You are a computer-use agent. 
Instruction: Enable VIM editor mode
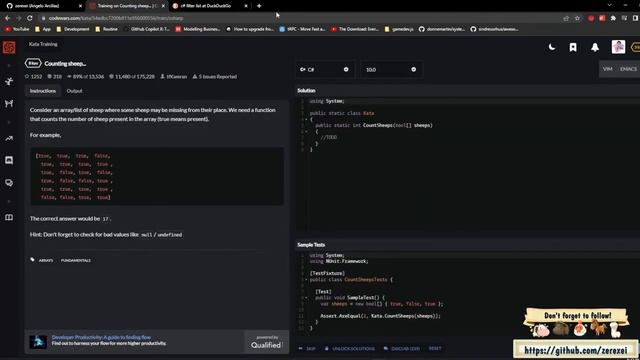click(607, 69)
